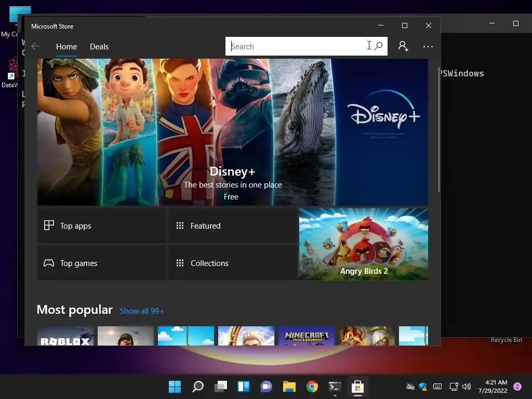Switch to the Deals tab
532x399 pixels.
pos(99,46)
